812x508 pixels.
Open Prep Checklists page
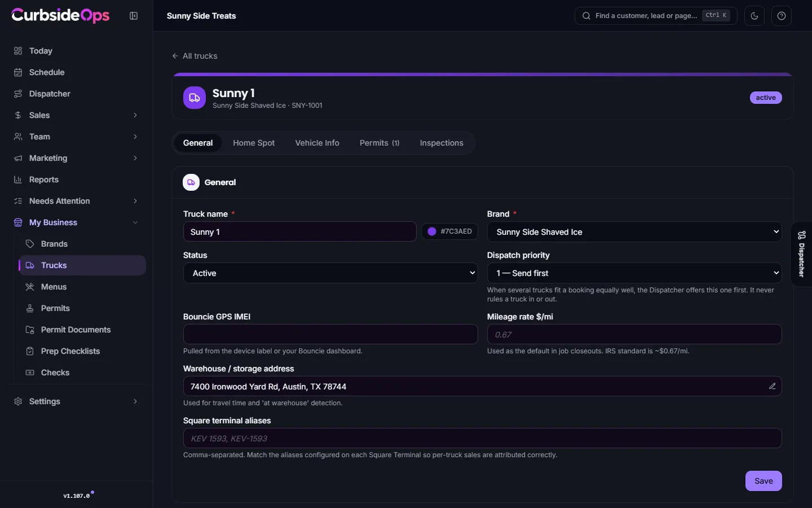point(82,351)
